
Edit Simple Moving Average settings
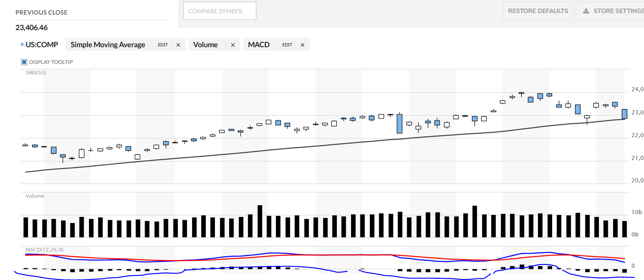click(163, 45)
